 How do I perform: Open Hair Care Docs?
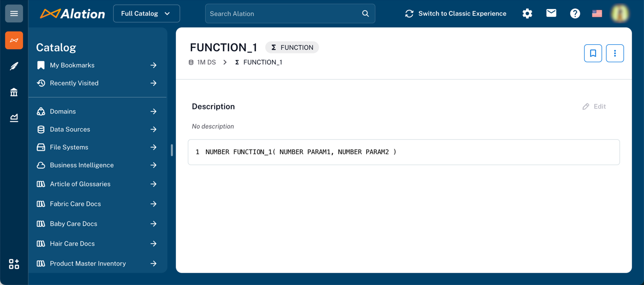coord(72,244)
